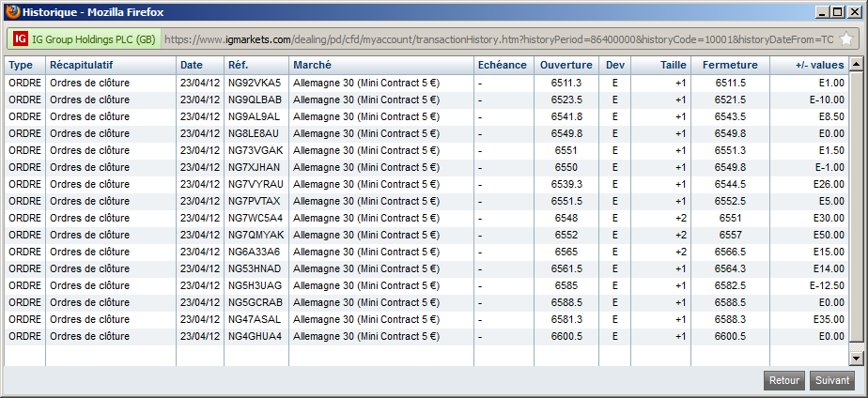Select reference NG73VGAK
868x398 pixels.
[256, 150]
